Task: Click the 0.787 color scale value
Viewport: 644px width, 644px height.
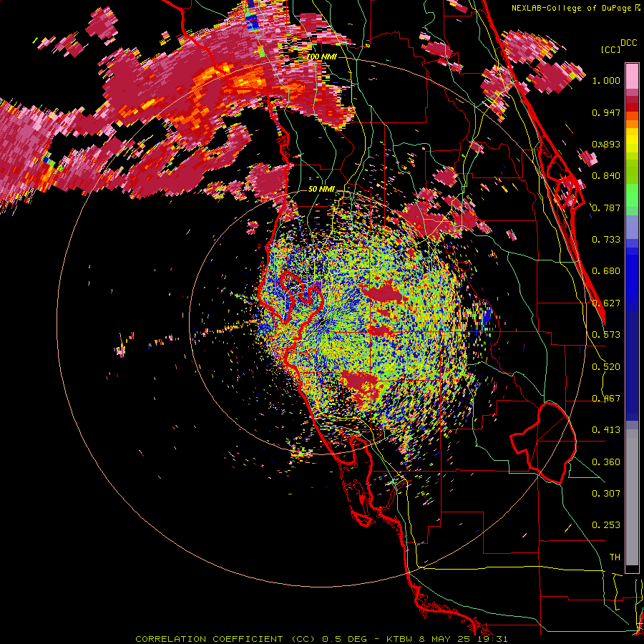Action: (x=606, y=208)
